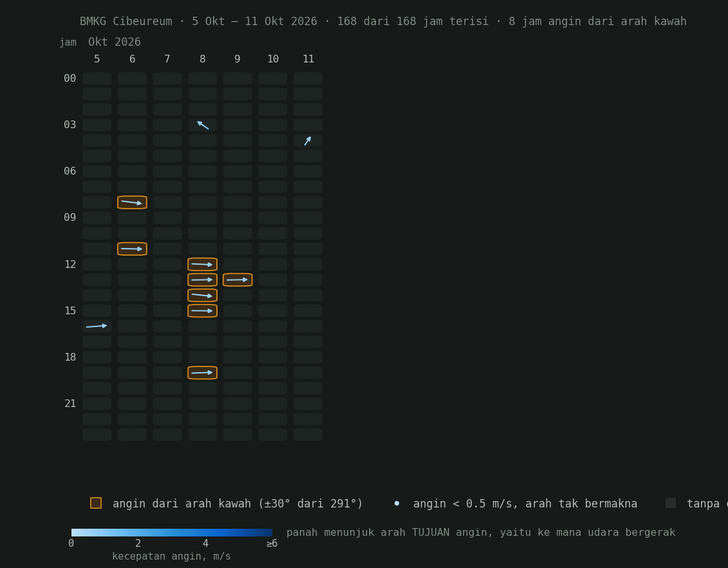The height and width of the screenshot is (568, 728).
Task: Click the hour row label '15'
Action: coord(70,311)
